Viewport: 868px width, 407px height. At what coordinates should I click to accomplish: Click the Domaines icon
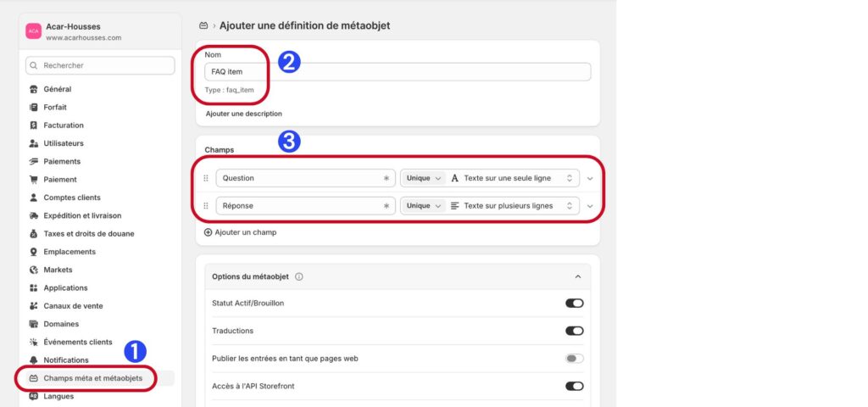tap(33, 324)
